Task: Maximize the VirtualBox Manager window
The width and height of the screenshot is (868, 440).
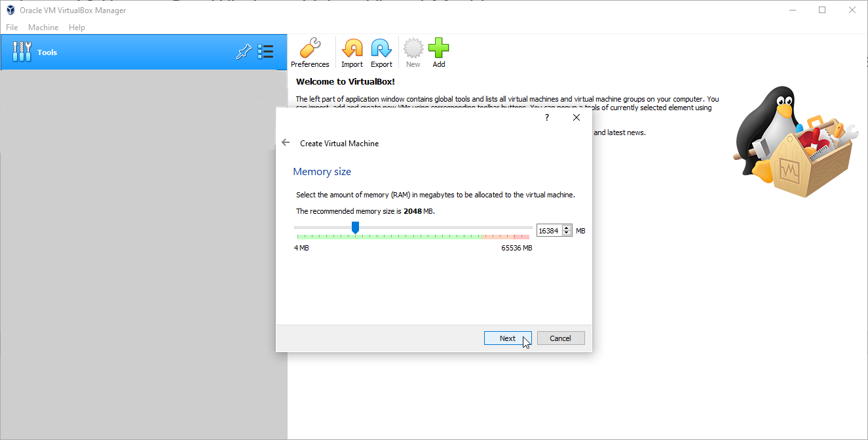Action: tap(822, 10)
